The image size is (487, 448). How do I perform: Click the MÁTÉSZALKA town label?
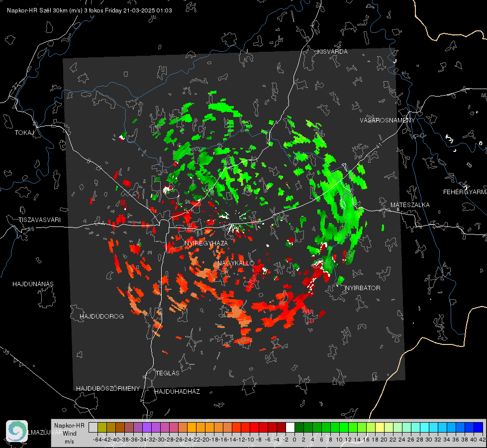pyautogui.click(x=410, y=205)
